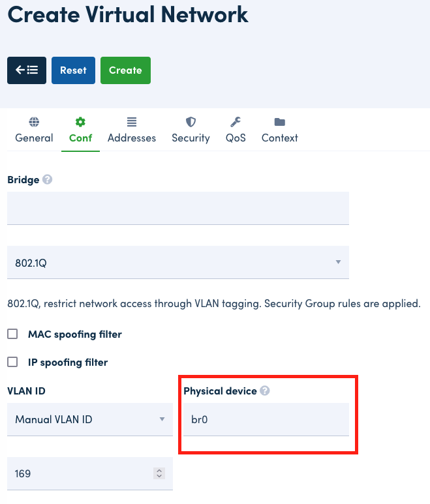Image resolution: width=430 pixels, height=504 pixels.
Task: Enable the MAC spoofing filter checkbox
Action: tap(12, 334)
